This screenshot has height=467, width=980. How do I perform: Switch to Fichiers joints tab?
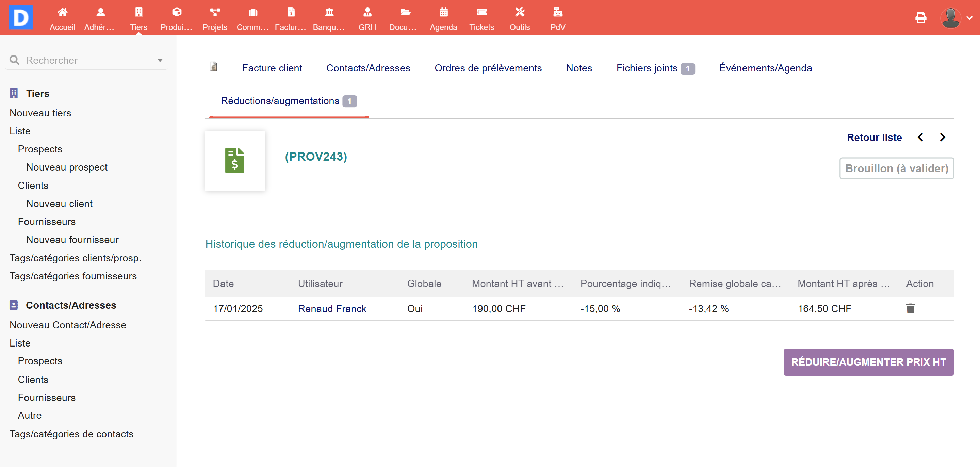tap(647, 68)
